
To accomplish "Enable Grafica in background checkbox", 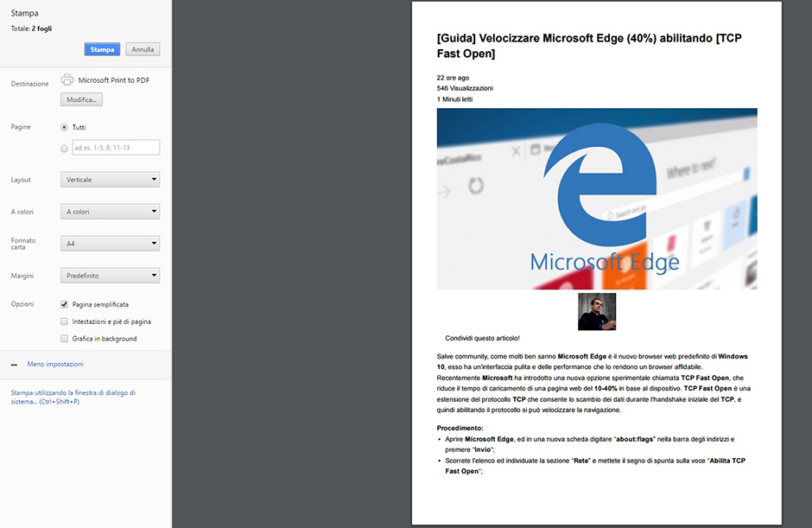I will [64, 339].
